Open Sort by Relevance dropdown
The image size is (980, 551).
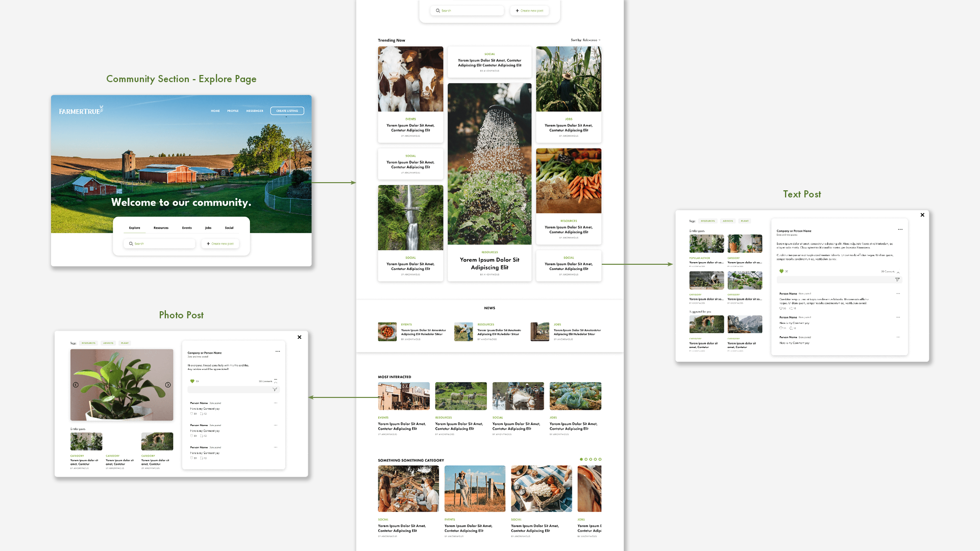pos(586,40)
